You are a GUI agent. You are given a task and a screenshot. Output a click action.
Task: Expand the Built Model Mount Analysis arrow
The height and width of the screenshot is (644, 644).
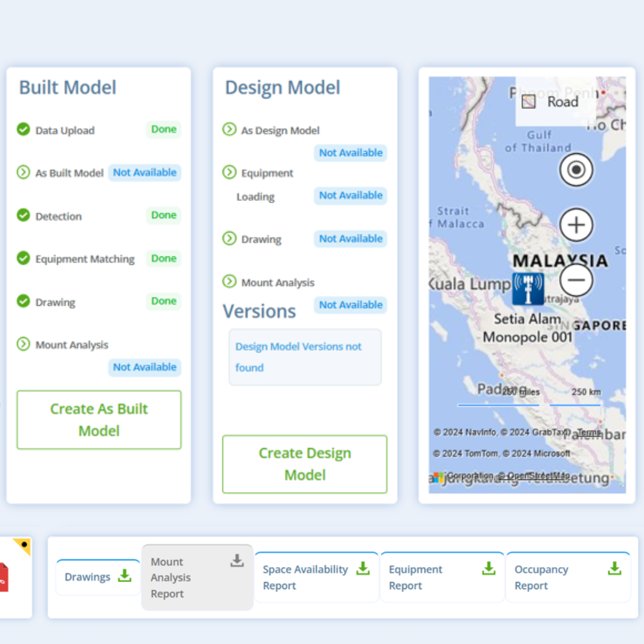[23, 344]
